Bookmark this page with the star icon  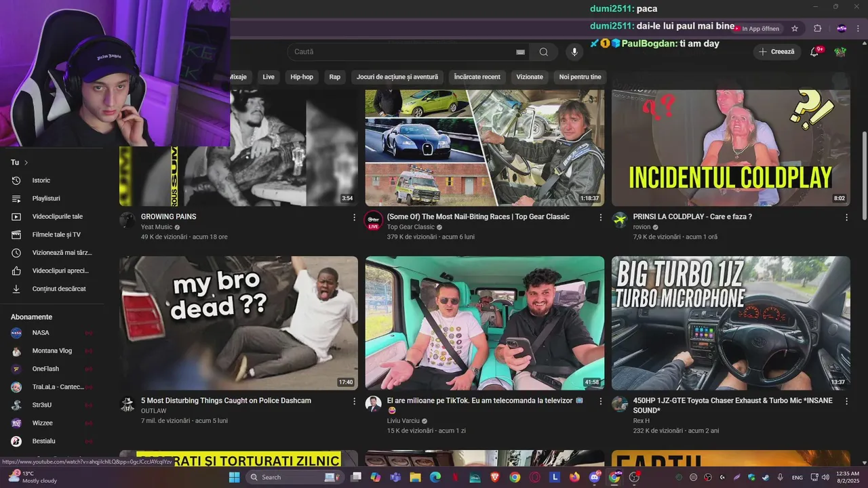(x=795, y=28)
